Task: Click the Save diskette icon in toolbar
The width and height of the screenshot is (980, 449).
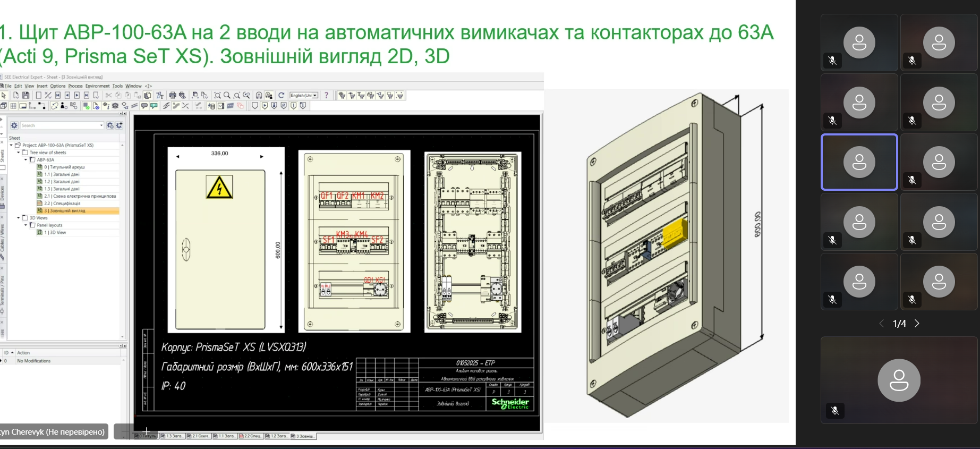Action: pyautogui.click(x=25, y=95)
